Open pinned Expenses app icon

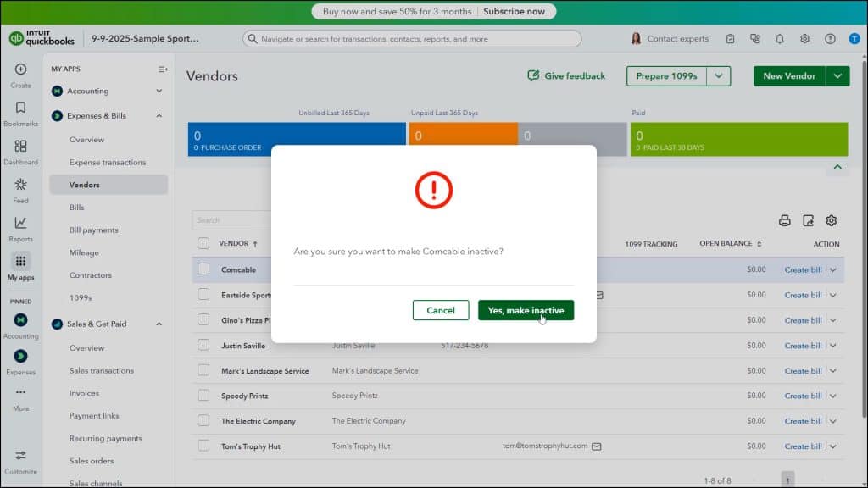(x=20, y=357)
